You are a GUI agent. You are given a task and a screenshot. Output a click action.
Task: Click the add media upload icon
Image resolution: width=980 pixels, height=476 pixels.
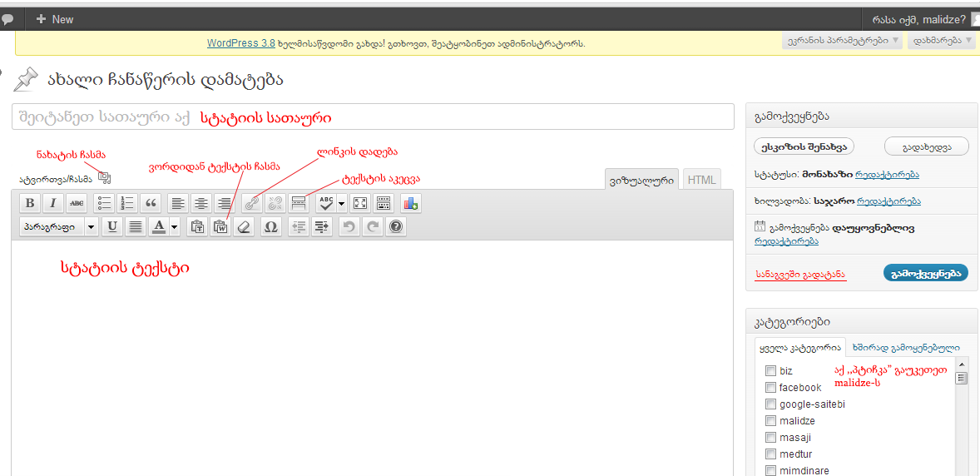click(x=104, y=177)
